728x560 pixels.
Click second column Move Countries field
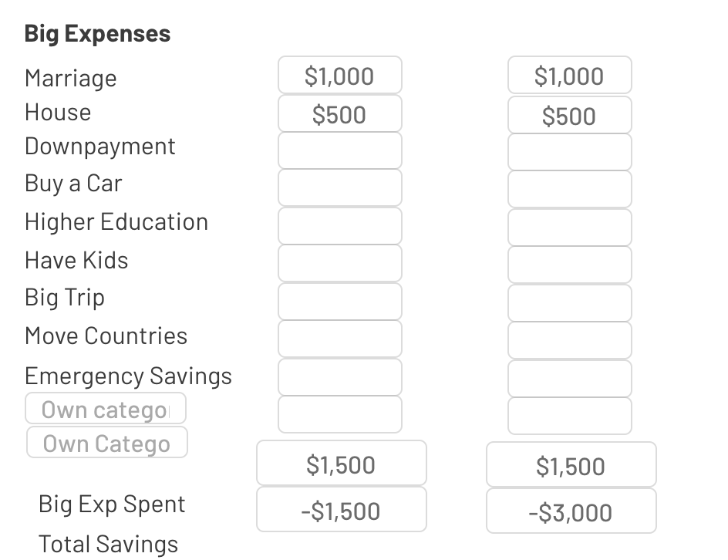pyautogui.click(x=570, y=340)
